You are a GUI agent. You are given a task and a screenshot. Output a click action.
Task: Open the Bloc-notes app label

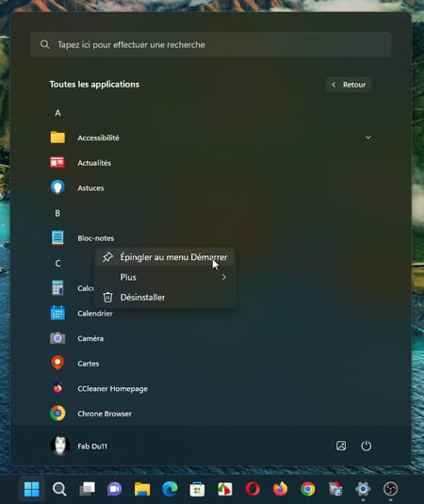(x=96, y=238)
